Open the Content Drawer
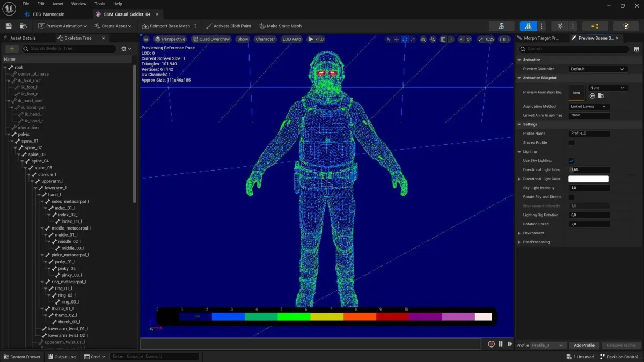 (x=21, y=357)
